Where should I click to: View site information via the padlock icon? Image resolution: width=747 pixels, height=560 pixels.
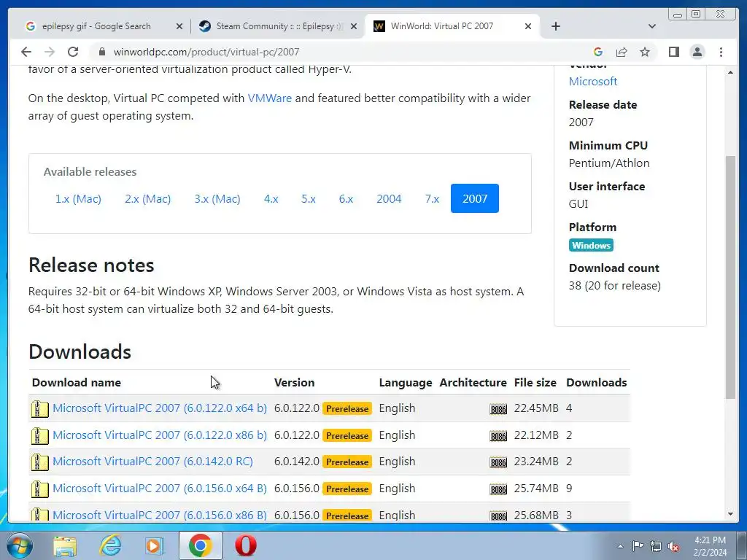101,52
